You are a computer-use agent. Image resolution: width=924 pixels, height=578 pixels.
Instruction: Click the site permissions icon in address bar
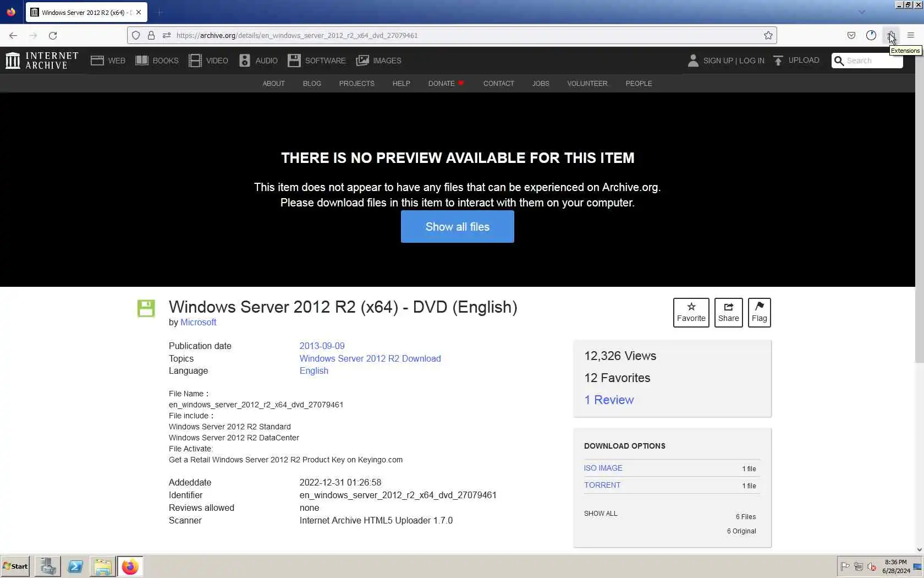(x=167, y=35)
